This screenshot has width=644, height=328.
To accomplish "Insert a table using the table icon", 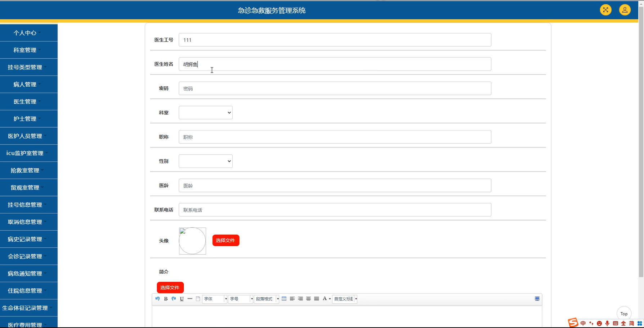I will (284, 298).
